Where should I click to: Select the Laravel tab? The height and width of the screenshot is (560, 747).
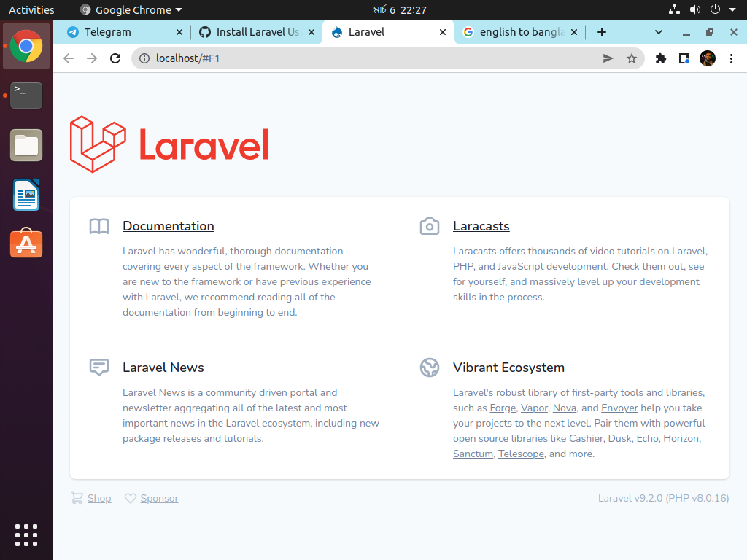(x=387, y=32)
